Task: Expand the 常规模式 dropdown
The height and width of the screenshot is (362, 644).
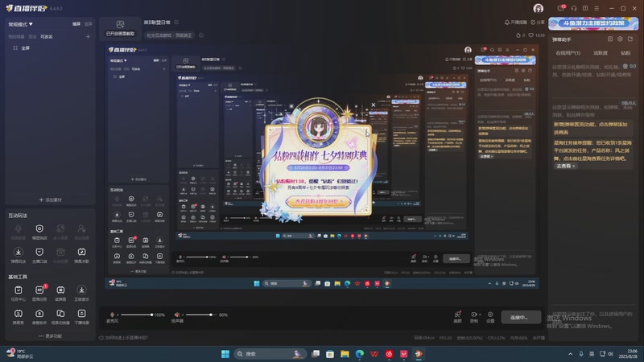Action: (x=21, y=24)
